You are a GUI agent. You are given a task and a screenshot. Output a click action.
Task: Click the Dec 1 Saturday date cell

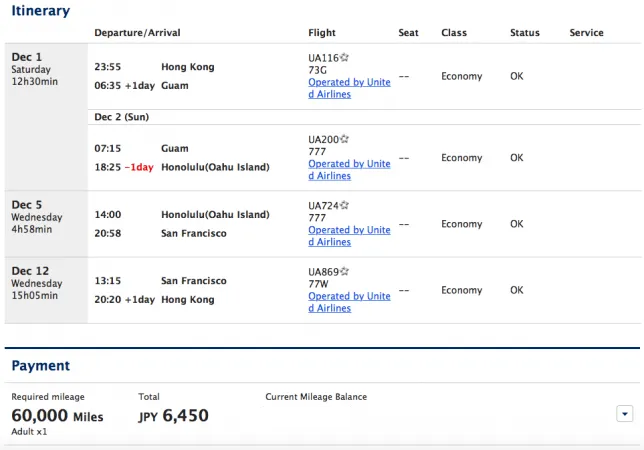(46, 117)
